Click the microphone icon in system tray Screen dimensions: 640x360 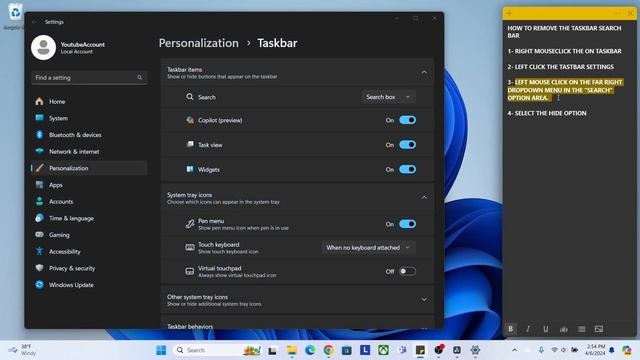click(541, 350)
